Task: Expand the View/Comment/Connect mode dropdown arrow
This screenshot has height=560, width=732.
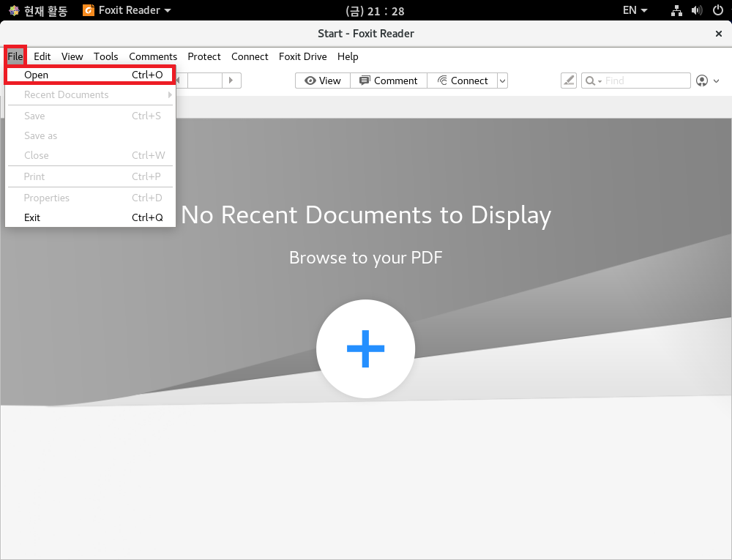Action: (502, 81)
